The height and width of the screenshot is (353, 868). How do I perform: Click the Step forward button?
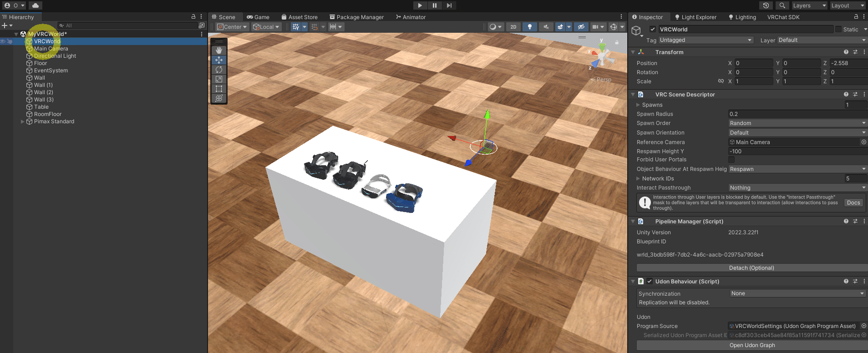point(449,5)
